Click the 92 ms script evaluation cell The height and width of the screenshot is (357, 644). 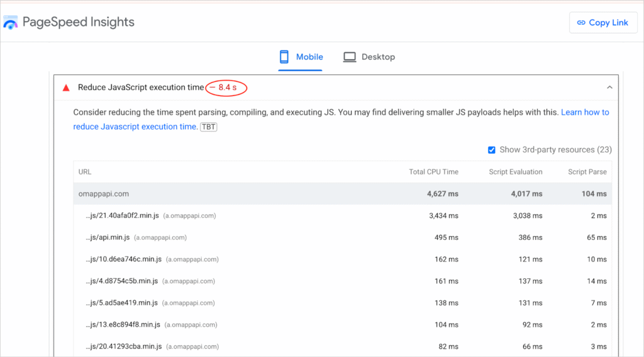(532, 324)
